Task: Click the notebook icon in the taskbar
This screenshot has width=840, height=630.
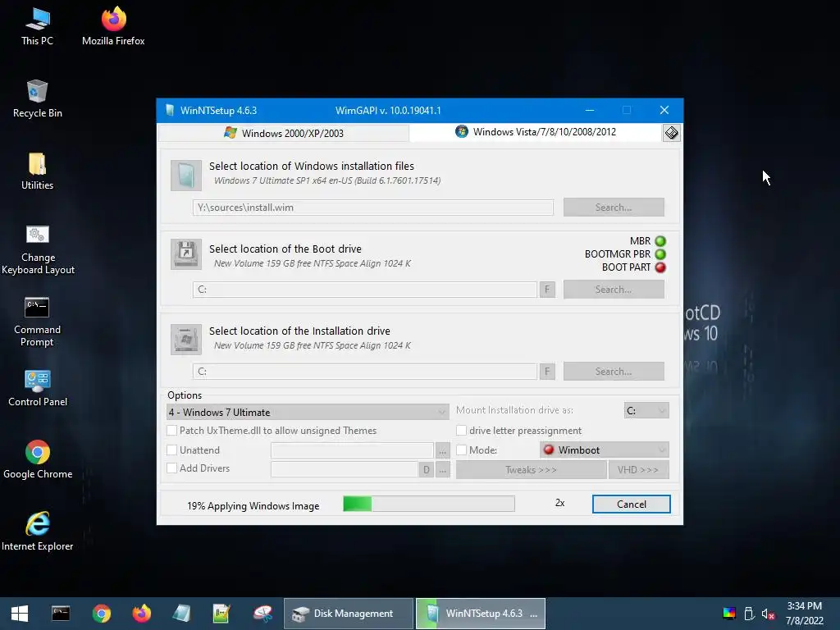Action: (x=181, y=614)
